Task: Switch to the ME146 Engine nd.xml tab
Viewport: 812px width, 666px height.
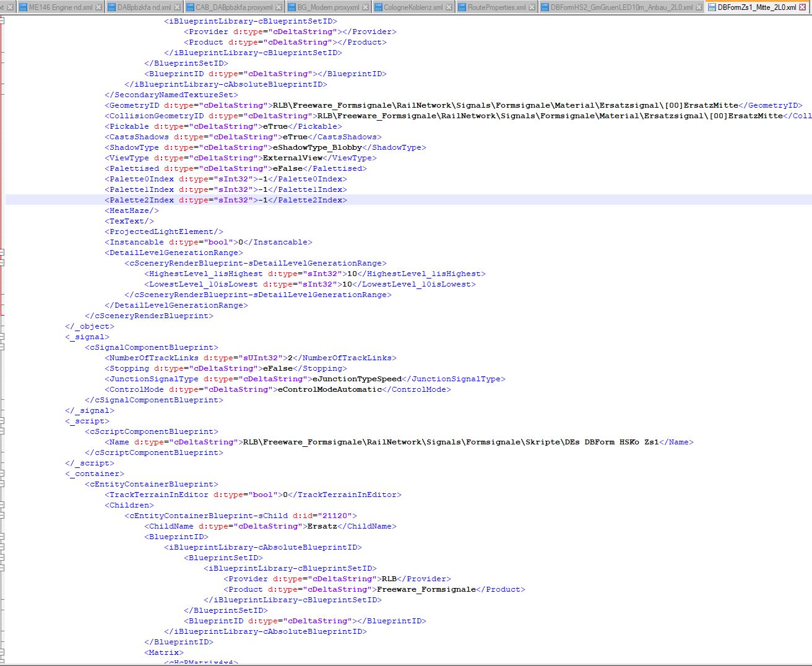Action: pos(61,7)
